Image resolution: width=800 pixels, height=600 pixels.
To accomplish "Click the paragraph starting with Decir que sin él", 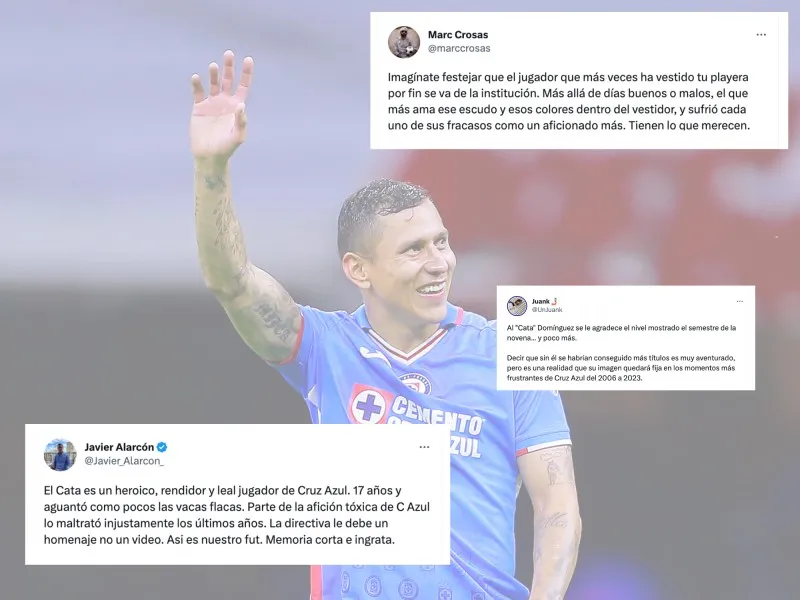I will pyautogui.click(x=620, y=368).
